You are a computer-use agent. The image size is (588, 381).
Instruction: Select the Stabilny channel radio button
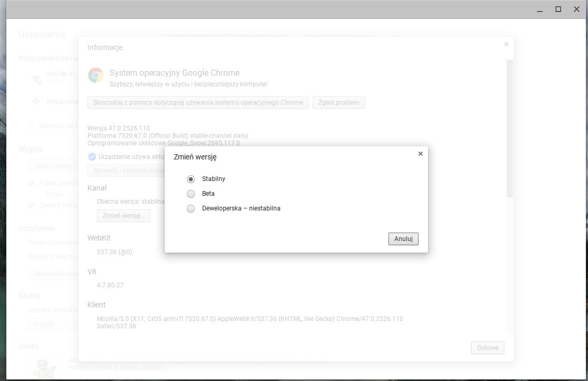click(191, 179)
